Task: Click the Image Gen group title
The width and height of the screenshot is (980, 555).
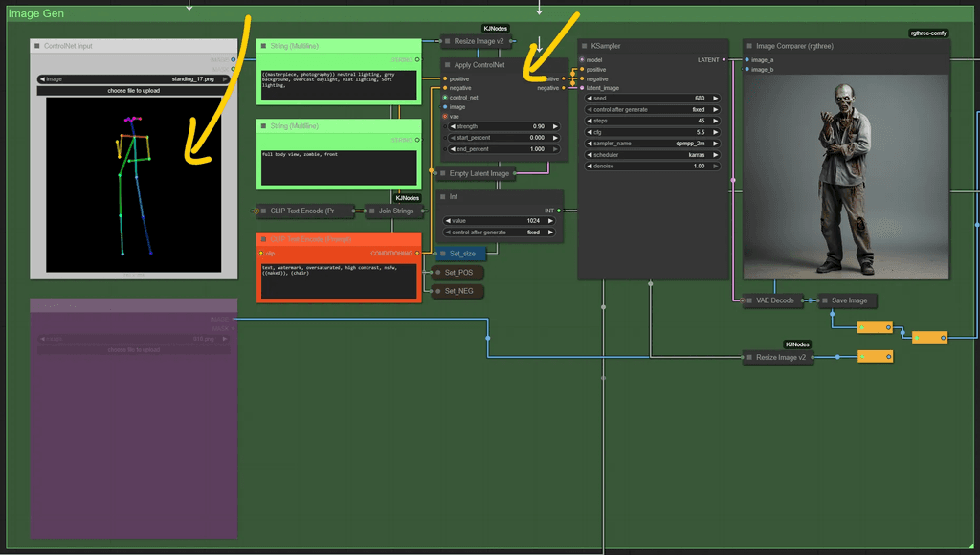Action: [33, 12]
